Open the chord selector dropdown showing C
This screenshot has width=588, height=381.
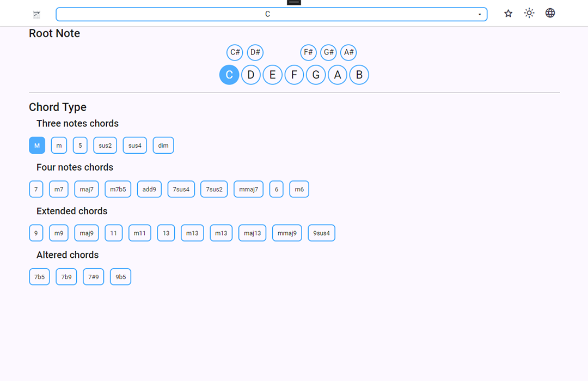click(x=271, y=14)
